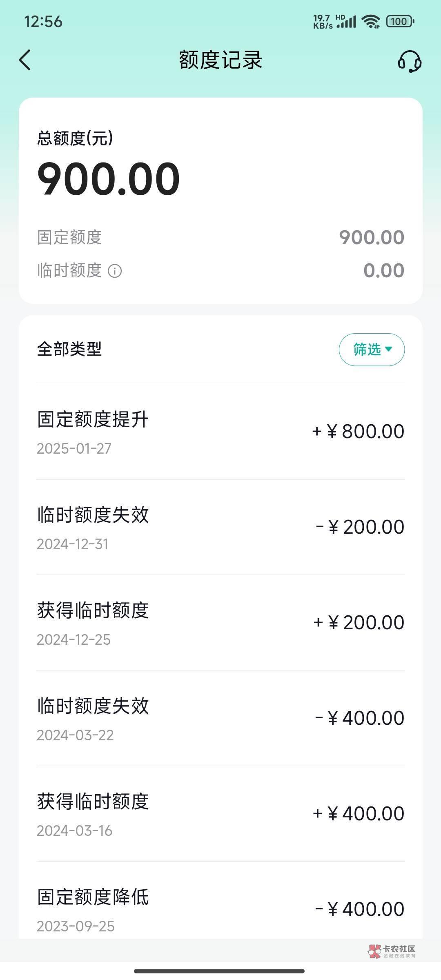Open 固定额度提升 record from 2025-01-27
This screenshot has height=980, width=441.
[x=220, y=432]
